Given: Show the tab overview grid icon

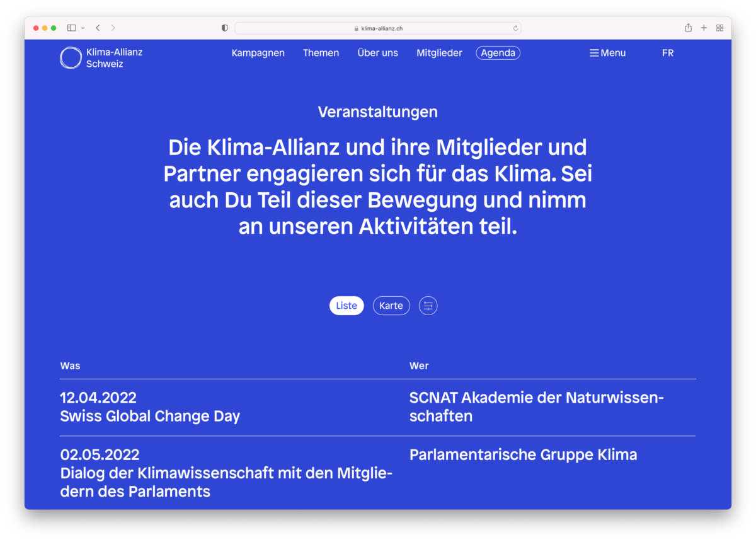Looking at the screenshot, I should [x=719, y=28].
